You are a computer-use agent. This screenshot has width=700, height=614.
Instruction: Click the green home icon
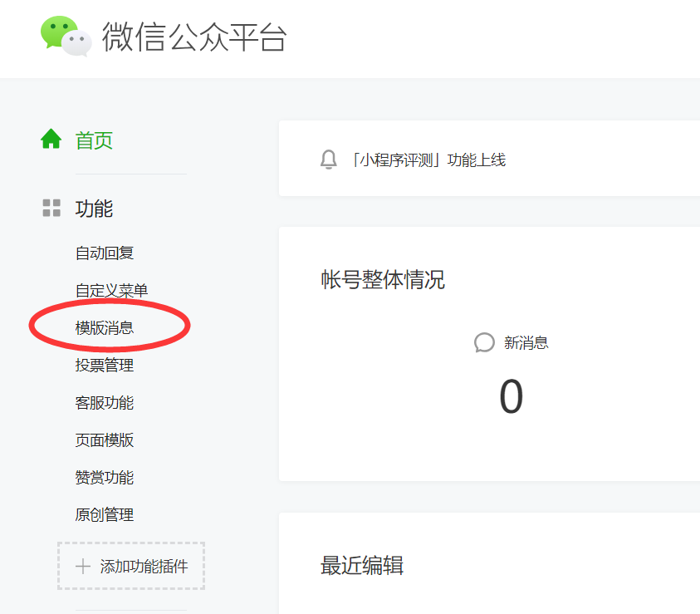click(51, 139)
